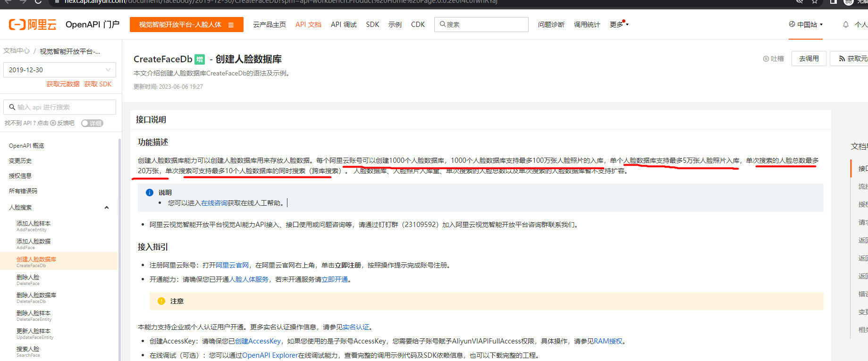868x361 pixels.
Task: Open 调用统计 in top navigation
Action: tap(587, 25)
